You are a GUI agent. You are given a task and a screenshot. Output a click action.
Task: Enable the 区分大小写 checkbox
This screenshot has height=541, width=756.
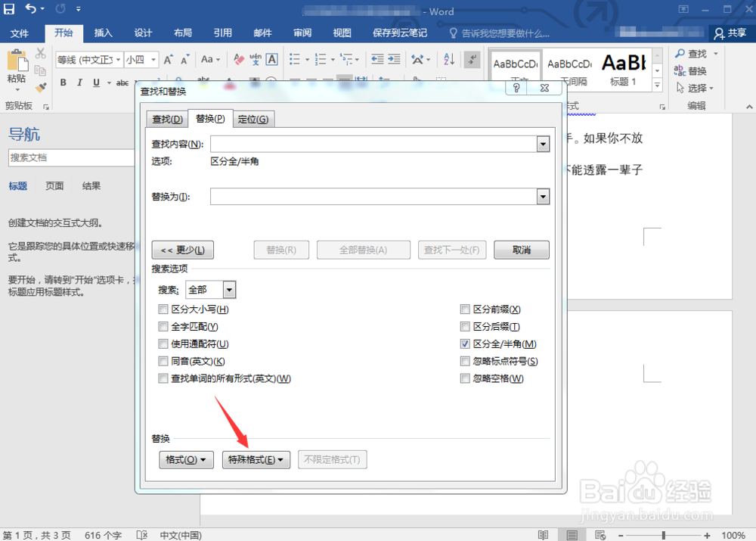(163, 309)
